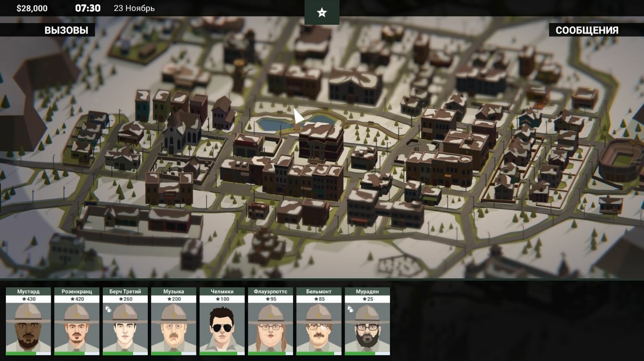
Task: Click the small icon on Берч Третий's card
Action: point(108,309)
